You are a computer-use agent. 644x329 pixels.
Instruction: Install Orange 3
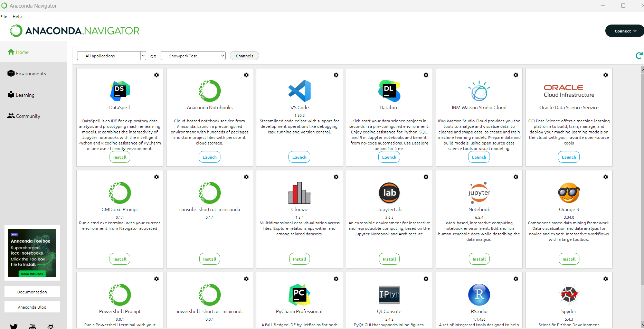point(569,259)
